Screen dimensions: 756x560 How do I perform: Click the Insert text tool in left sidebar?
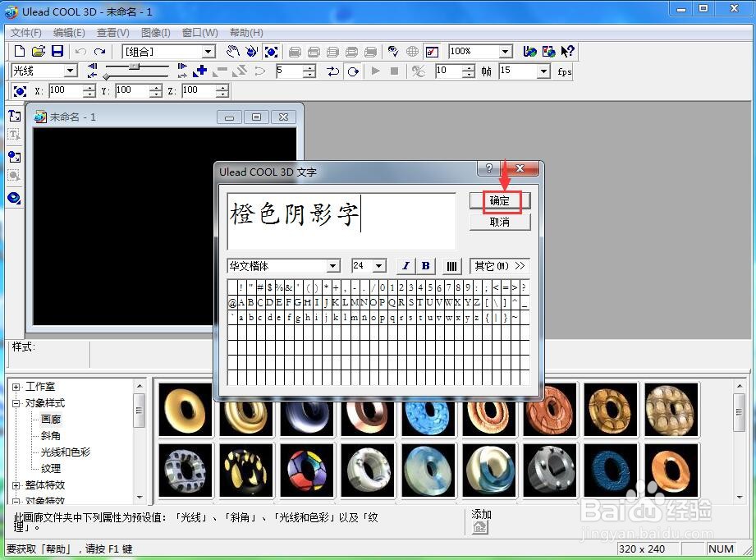tap(15, 115)
